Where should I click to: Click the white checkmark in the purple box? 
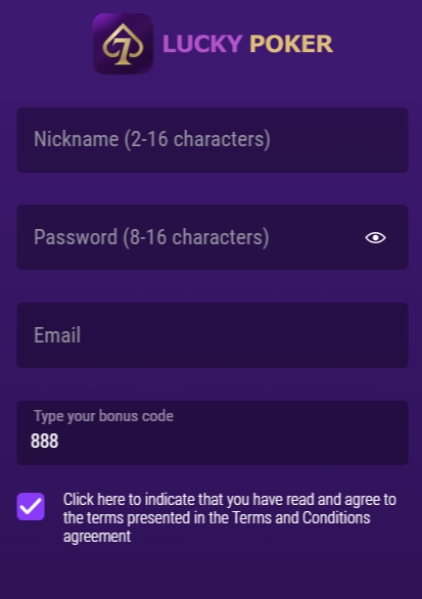click(31, 507)
